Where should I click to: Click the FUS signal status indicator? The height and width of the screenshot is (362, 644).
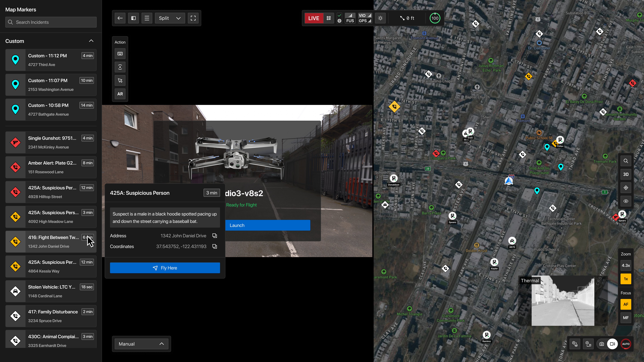click(350, 18)
